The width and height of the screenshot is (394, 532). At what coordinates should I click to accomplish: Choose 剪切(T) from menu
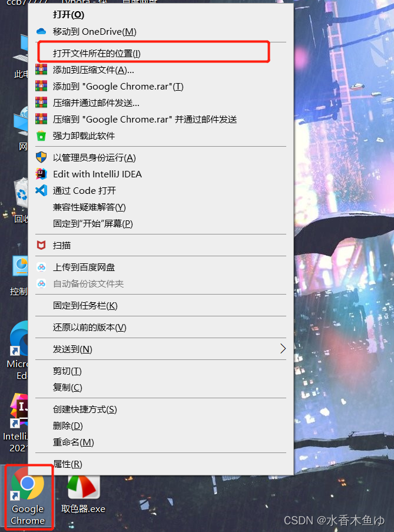click(x=161, y=371)
